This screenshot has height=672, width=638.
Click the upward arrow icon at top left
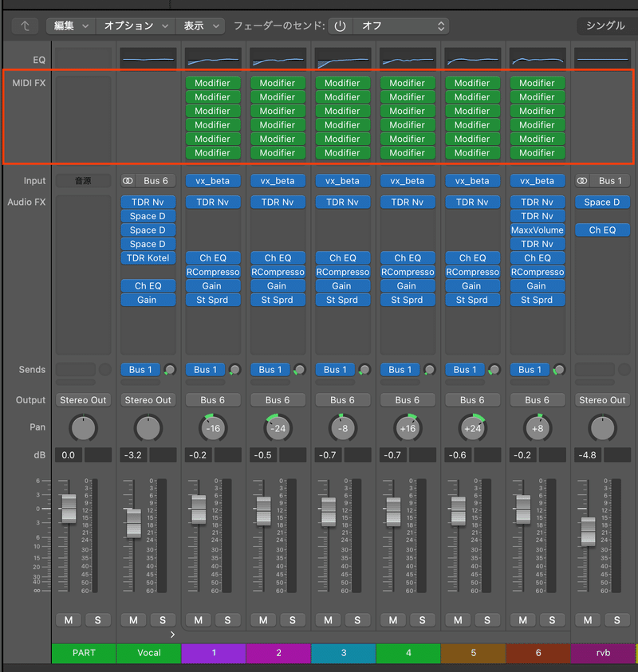tap(25, 25)
